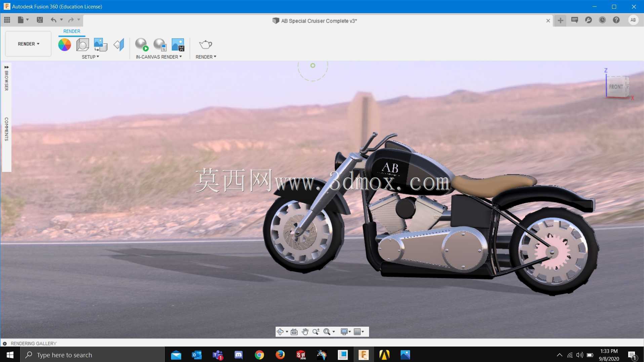Viewport: 644px width, 362px height.
Task: Open the File menu icon
Action: (21, 20)
